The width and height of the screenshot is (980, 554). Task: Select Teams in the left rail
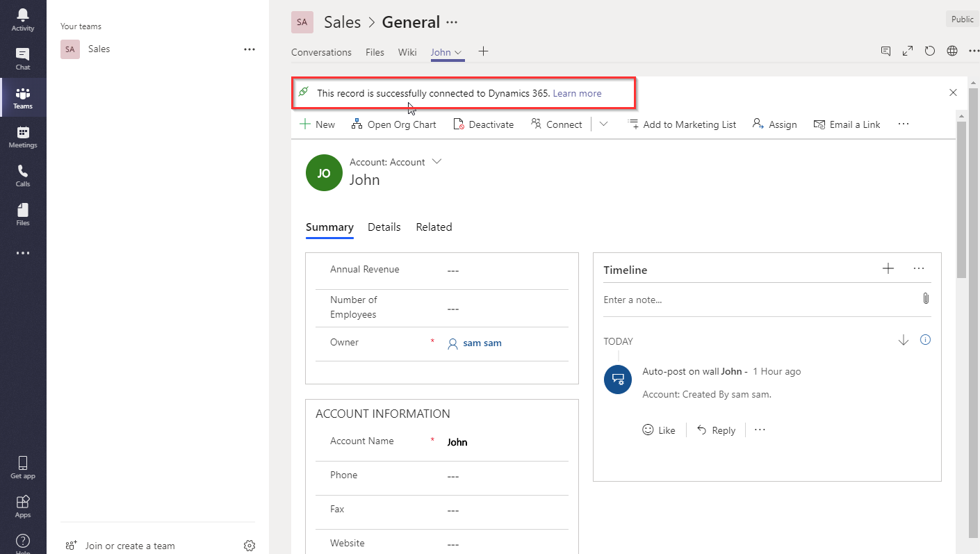(x=23, y=97)
